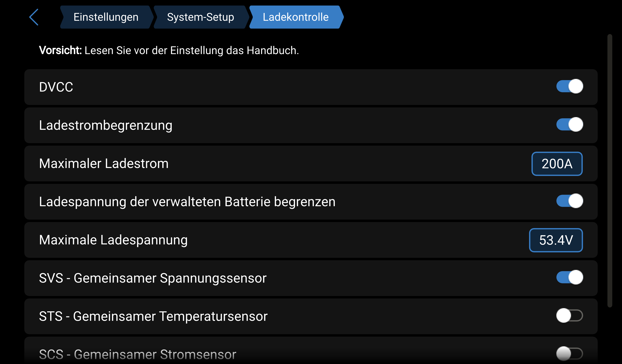Click the Maximale Ladespannung row label
The width and height of the screenshot is (622, 364).
[x=113, y=240]
